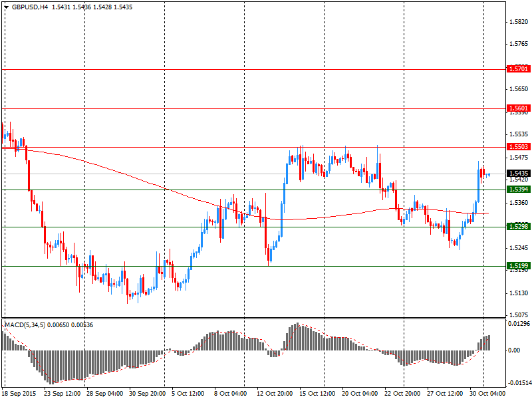Select the green 1.5394 support level tag
Image resolution: width=532 pixels, height=399 pixels.
pyautogui.click(x=519, y=190)
